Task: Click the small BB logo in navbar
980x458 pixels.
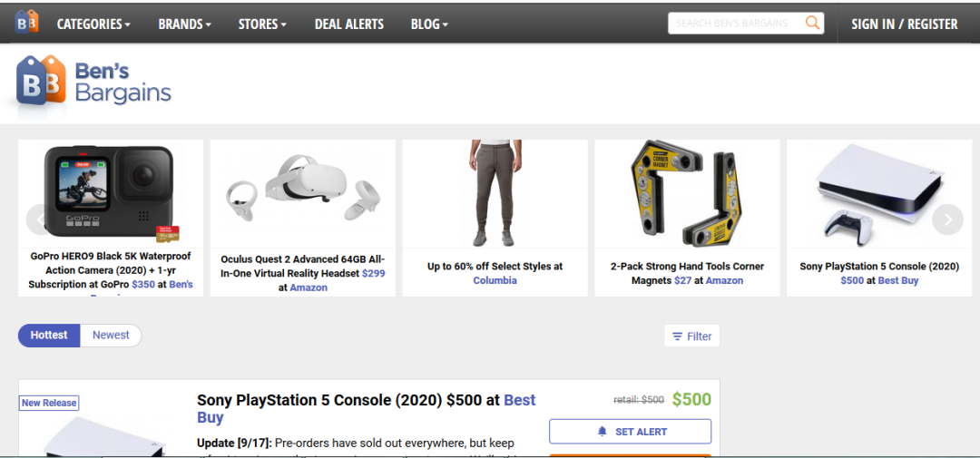Action: 26,22
